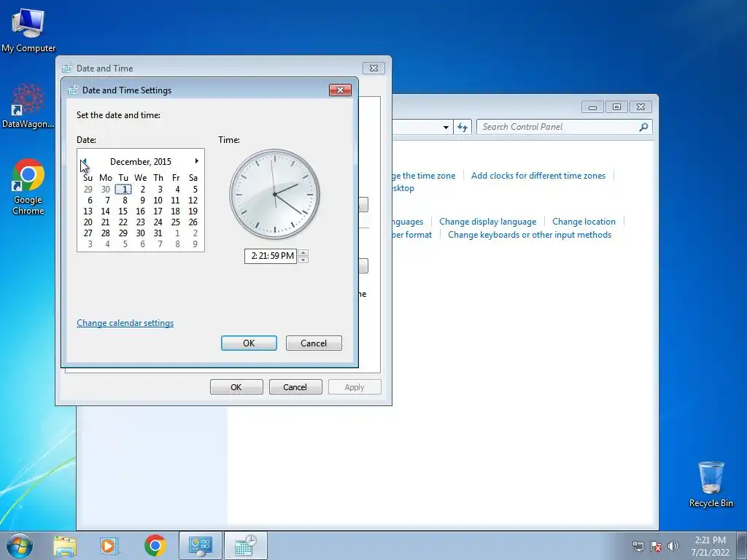Open Chrome from the taskbar
The width and height of the screenshot is (747, 560).
click(x=155, y=545)
